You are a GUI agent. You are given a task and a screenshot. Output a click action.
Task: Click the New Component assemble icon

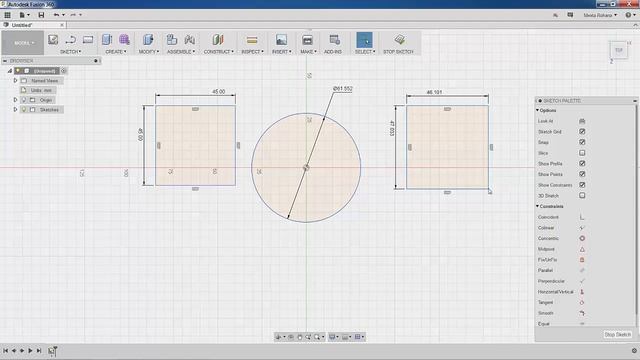pyautogui.click(x=172, y=40)
